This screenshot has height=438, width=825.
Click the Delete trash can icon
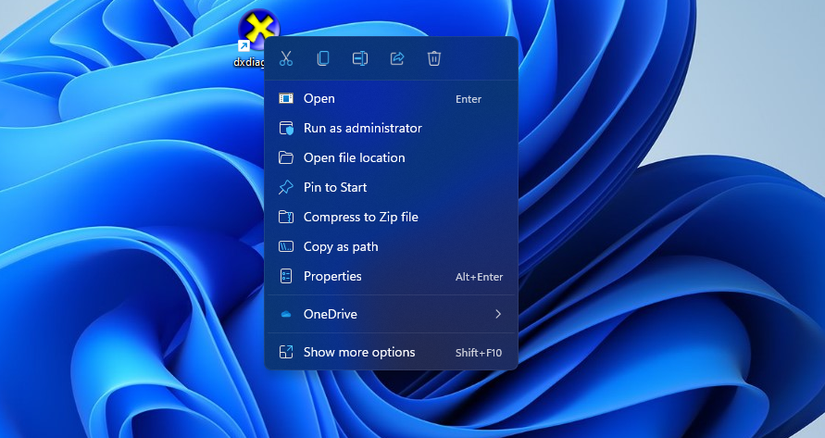click(x=434, y=58)
